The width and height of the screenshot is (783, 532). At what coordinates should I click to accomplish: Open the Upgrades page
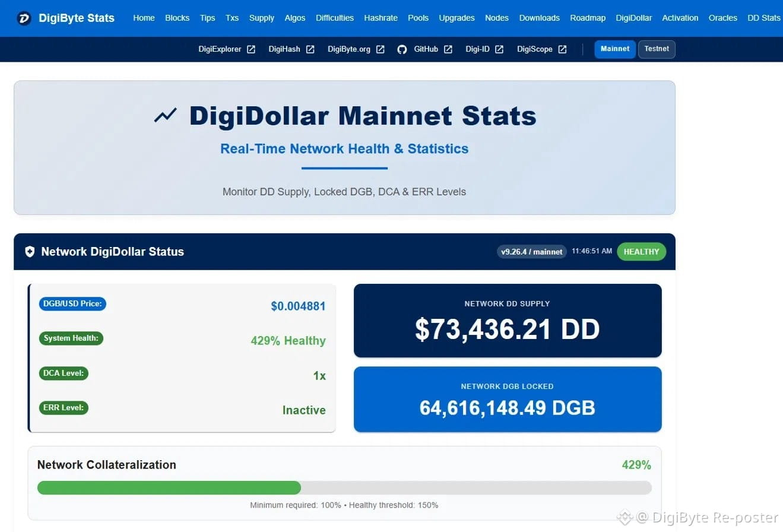(x=457, y=18)
